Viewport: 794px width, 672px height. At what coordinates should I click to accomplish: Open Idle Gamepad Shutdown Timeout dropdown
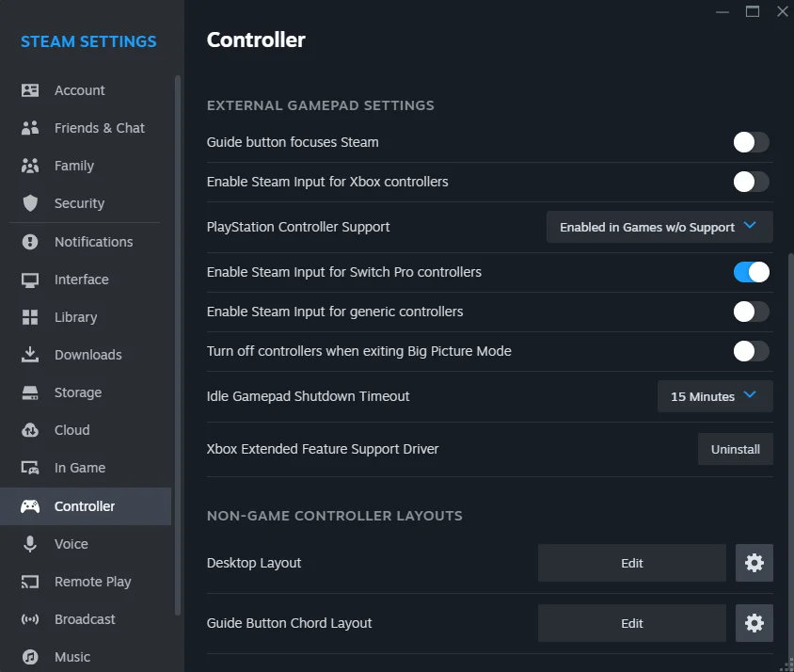[x=715, y=396]
